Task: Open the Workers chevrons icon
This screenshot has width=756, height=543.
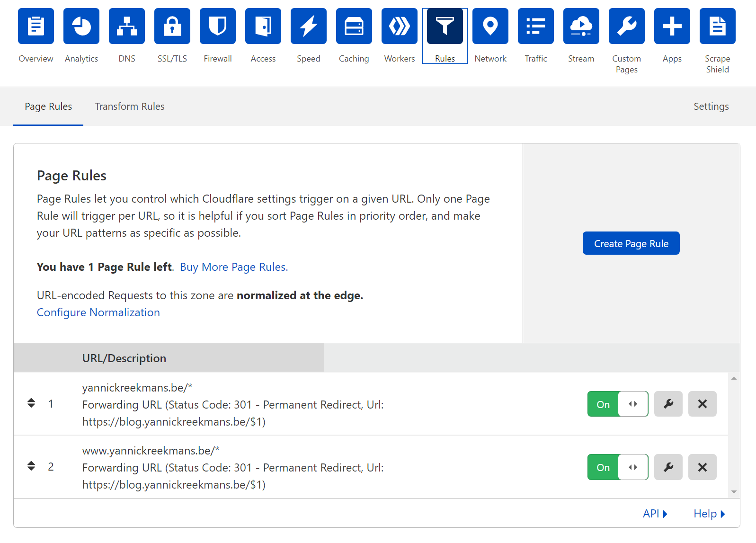Action: click(400, 26)
